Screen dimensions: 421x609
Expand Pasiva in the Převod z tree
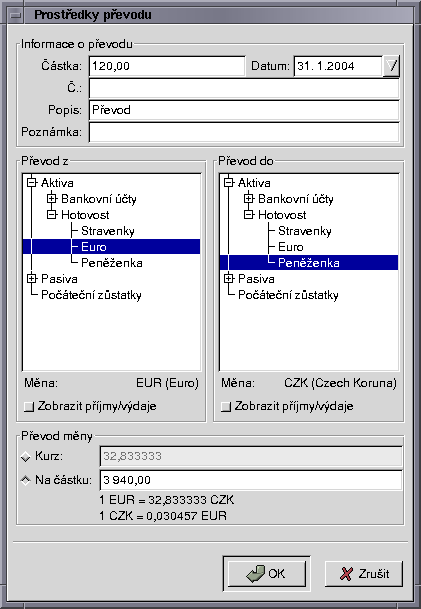[31, 278]
